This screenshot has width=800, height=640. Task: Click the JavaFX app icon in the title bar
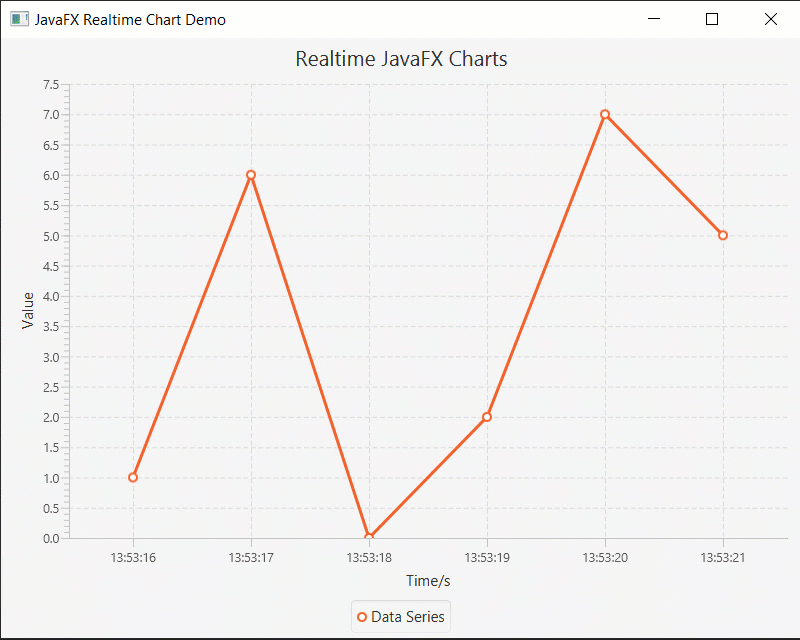click(x=18, y=18)
